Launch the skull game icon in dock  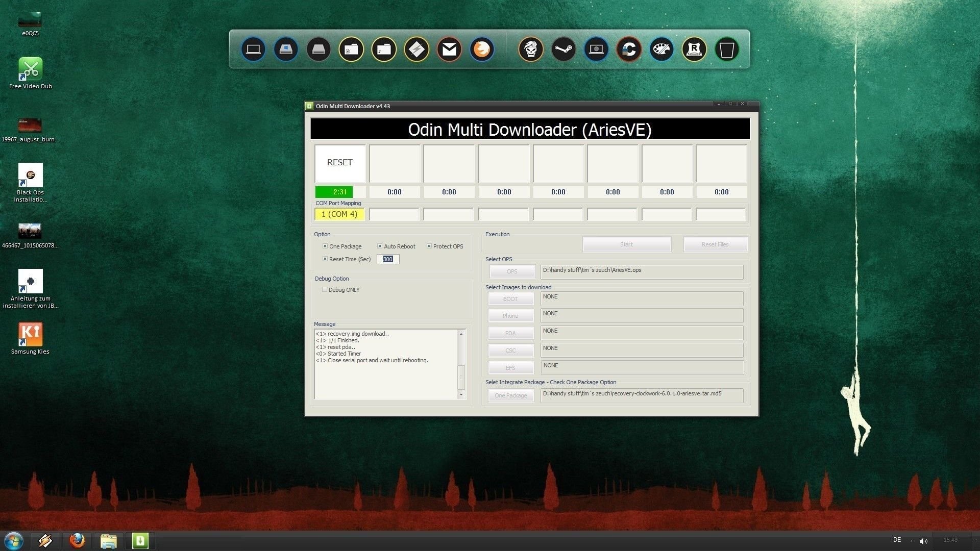point(531,49)
